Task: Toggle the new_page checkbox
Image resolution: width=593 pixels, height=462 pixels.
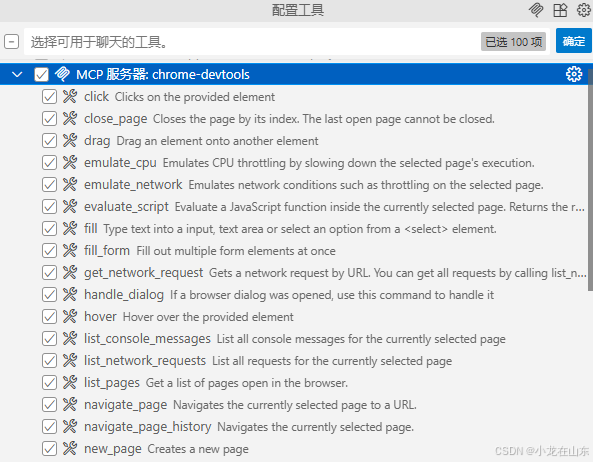Action: (x=49, y=448)
